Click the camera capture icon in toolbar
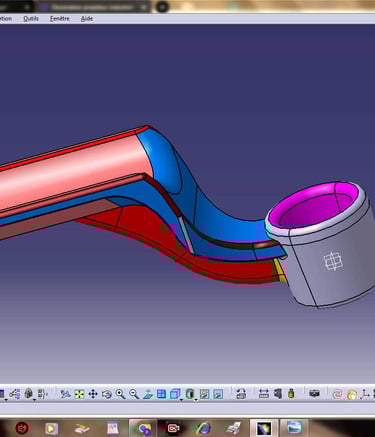Screen dimensions: 375x437 coord(314,394)
